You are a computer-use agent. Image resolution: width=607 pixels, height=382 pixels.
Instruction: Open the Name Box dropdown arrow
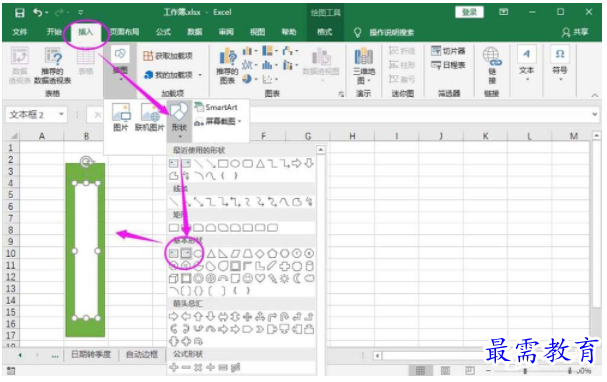click(61, 114)
